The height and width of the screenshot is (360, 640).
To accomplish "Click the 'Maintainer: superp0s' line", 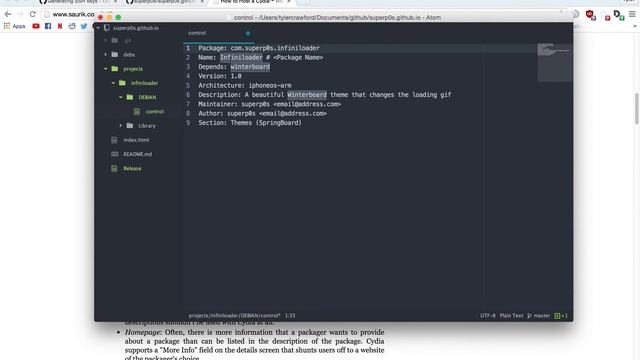I will [269, 104].
